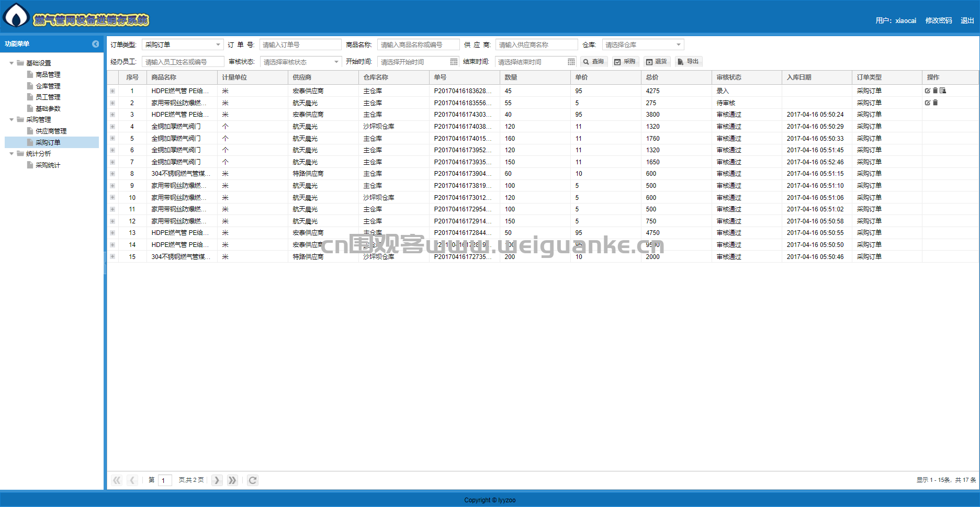Viewport: 980px width, 507px height.
Task: Sort by the 供应商 column header
Action: [323, 77]
